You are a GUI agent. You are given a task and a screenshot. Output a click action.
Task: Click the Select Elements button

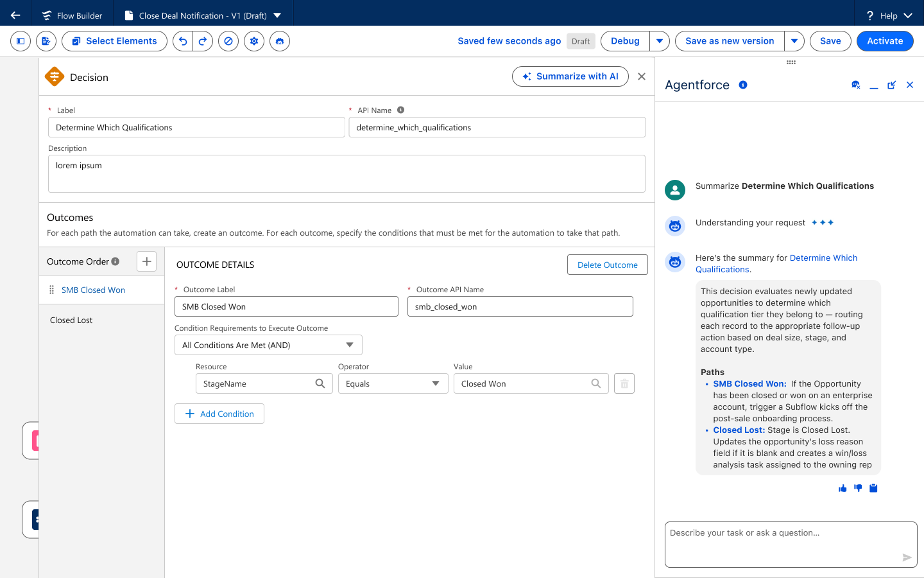tap(114, 41)
